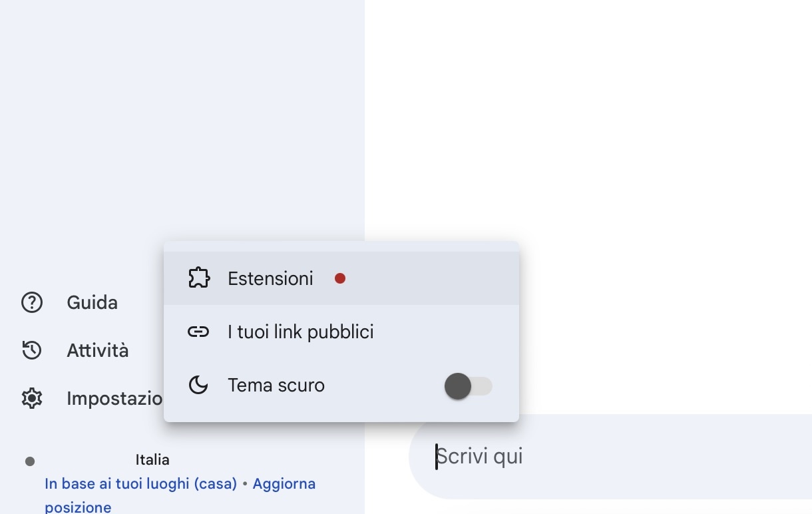Click the In base ai tuoi luoghi link
The image size is (812, 514).
[140, 483]
